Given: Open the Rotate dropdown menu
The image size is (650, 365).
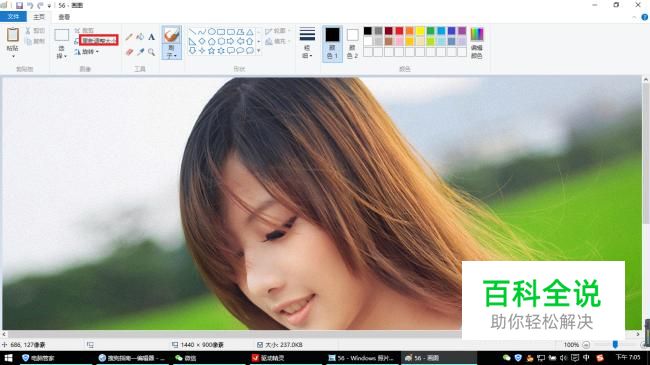Looking at the screenshot, I should [x=87, y=52].
